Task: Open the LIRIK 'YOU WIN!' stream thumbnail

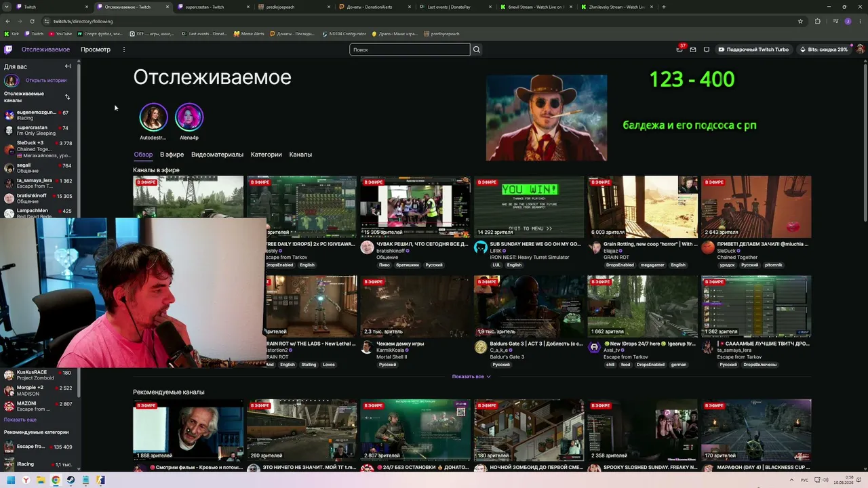Action: 529,207
